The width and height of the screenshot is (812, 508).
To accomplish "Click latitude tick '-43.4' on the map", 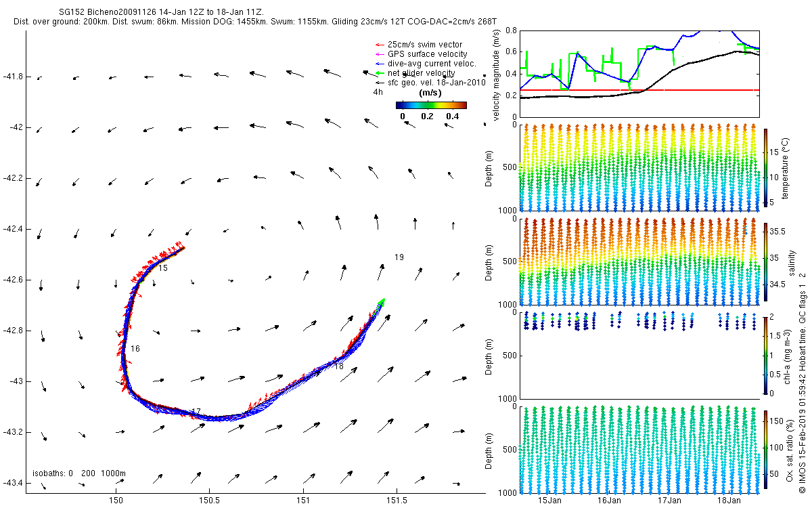I will [12, 483].
